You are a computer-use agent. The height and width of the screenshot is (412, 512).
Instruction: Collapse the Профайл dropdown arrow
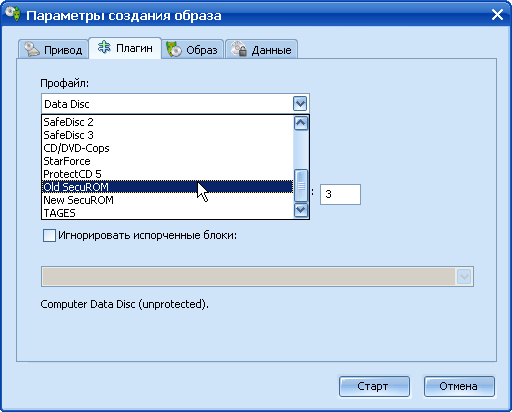pos(300,104)
